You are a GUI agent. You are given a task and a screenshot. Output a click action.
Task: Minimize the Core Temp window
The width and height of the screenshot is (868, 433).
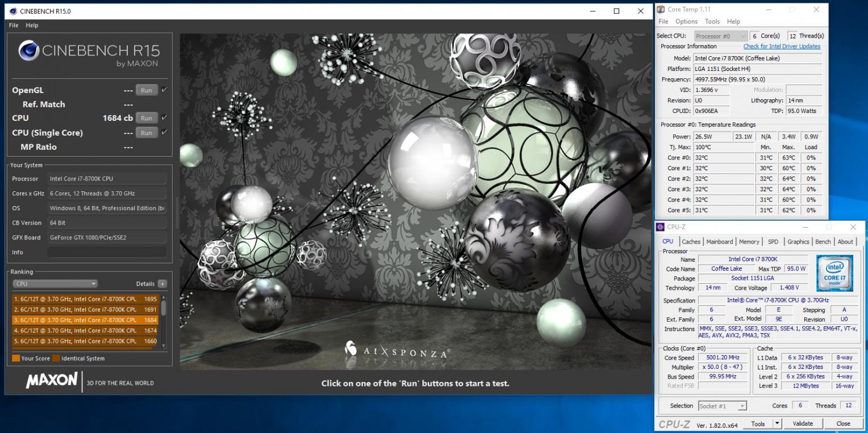coord(769,9)
